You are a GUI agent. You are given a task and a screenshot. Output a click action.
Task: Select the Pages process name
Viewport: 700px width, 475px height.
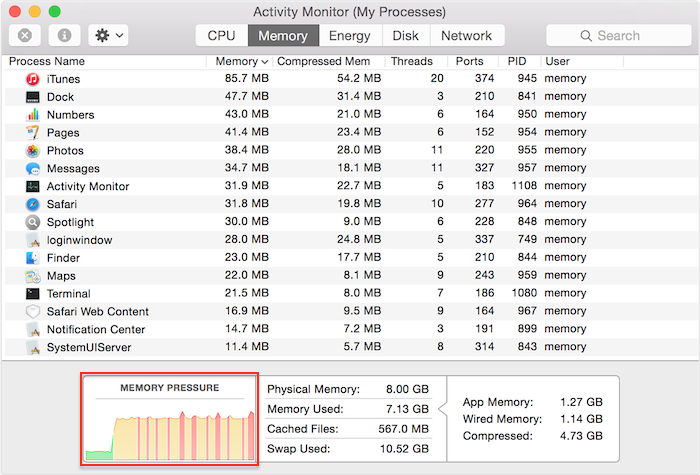(x=63, y=133)
